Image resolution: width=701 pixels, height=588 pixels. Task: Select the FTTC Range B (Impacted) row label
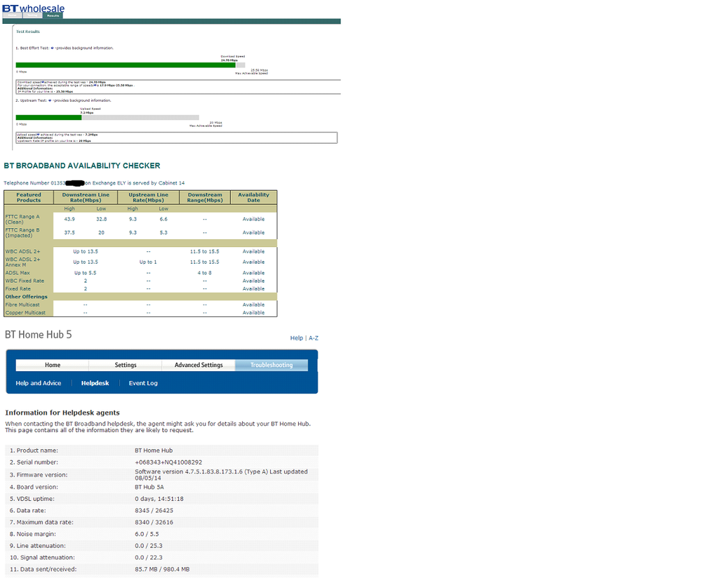[x=22, y=232]
